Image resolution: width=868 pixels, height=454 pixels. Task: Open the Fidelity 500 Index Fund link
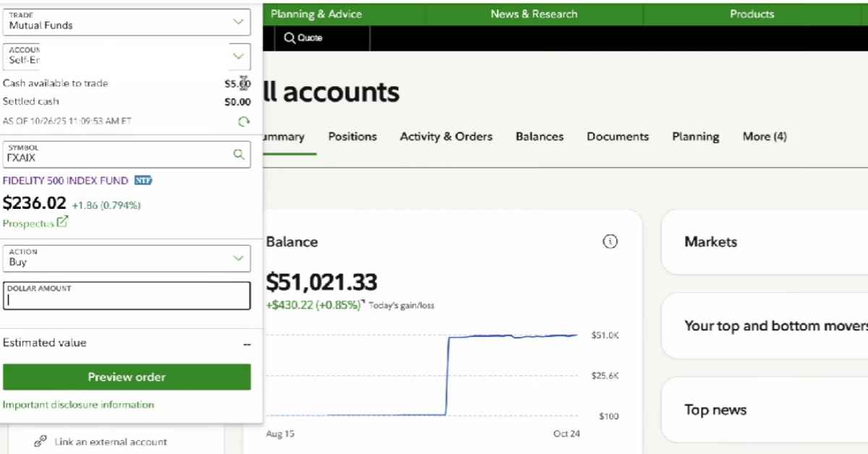65,181
